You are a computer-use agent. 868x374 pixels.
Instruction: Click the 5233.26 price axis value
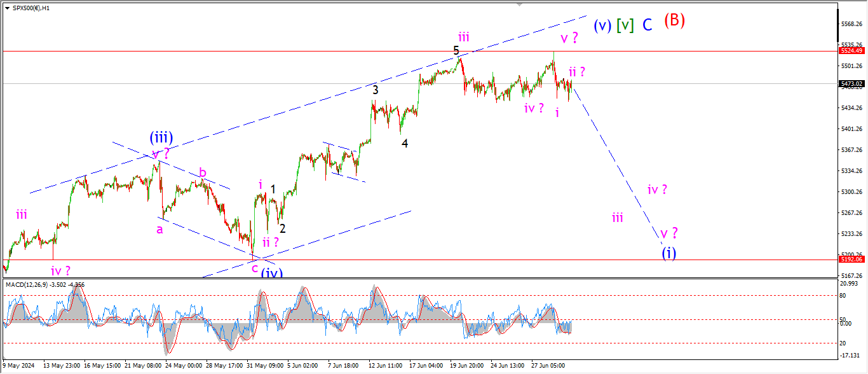point(851,234)
